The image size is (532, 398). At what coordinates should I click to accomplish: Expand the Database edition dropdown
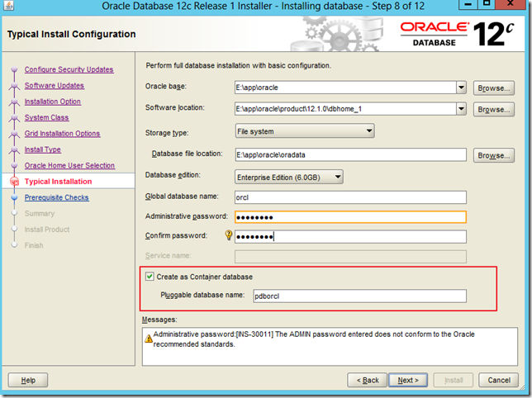(x=338, y=177)
